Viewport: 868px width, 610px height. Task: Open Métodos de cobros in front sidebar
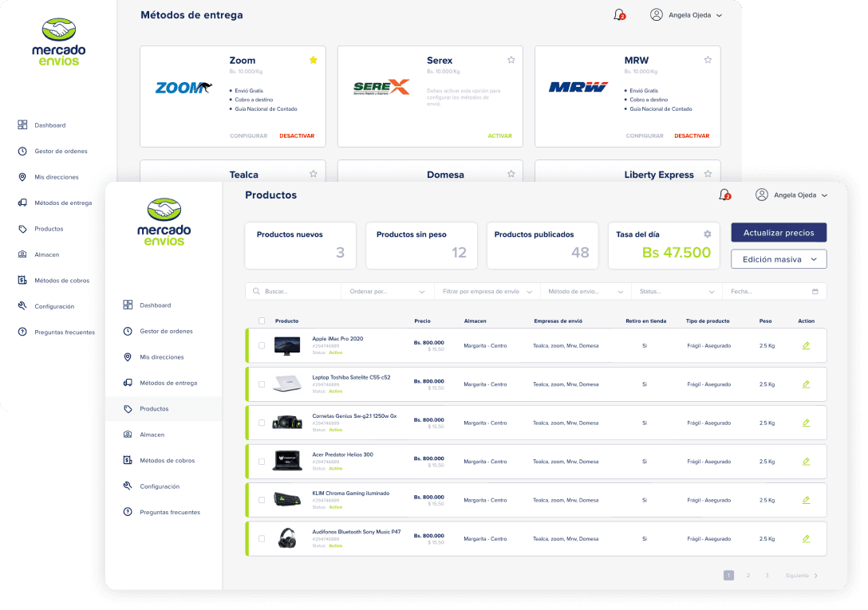168,461
